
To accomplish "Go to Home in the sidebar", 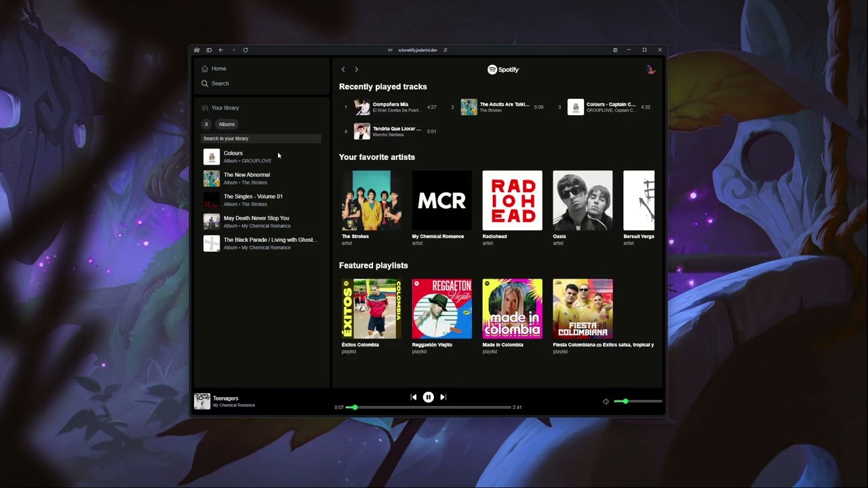I will [x=214, y=68].
